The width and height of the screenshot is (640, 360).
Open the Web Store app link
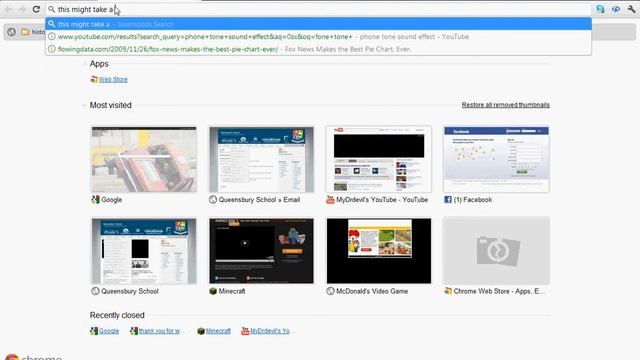click(113, 79)
